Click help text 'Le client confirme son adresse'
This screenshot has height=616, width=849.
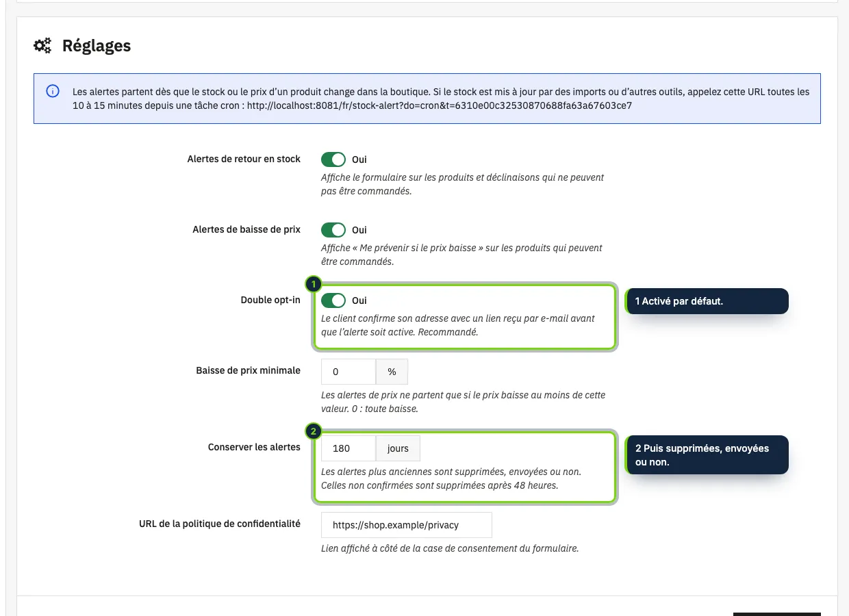458,325
